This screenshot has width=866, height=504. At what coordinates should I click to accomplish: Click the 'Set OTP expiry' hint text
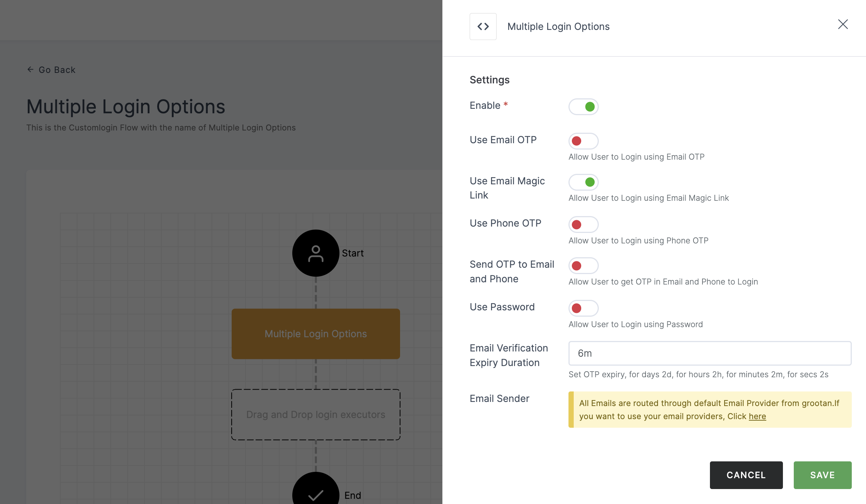pos(698,375)
